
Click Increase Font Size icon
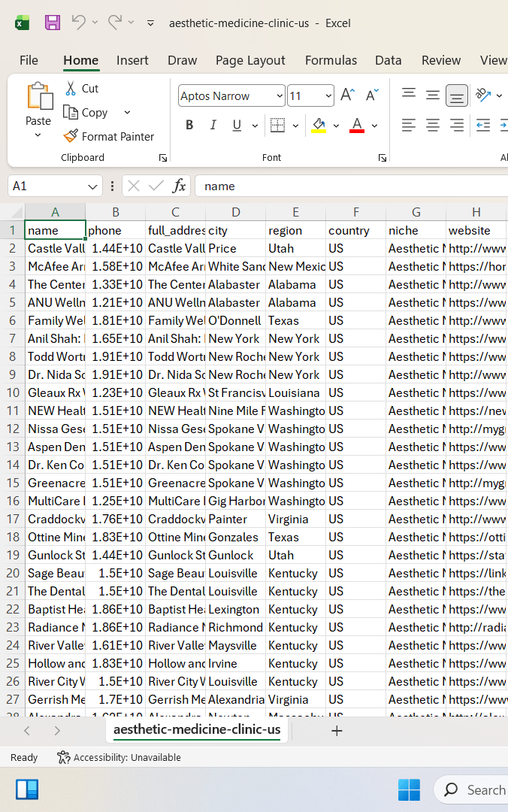coord(347,95)
